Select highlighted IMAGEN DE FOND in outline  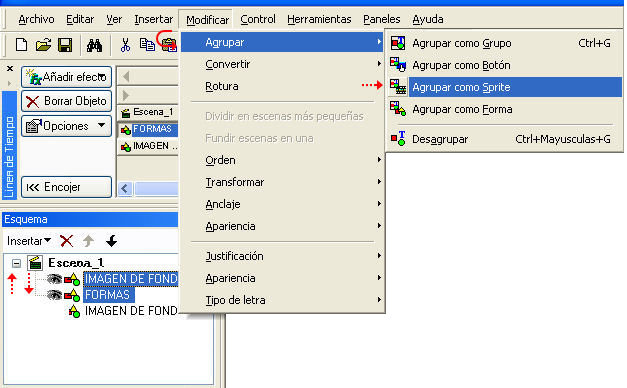coord(131,279)
